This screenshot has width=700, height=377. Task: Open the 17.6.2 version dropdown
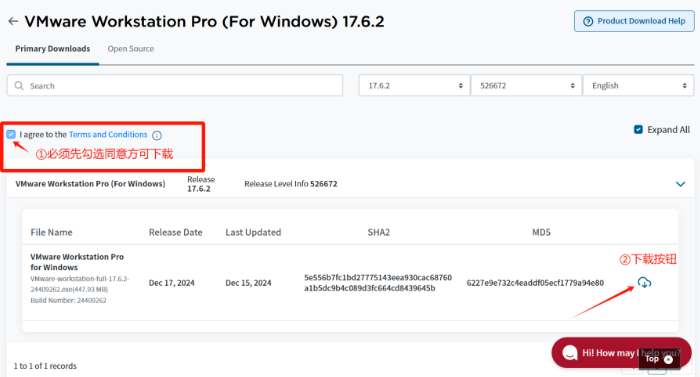tap(414, 85)
